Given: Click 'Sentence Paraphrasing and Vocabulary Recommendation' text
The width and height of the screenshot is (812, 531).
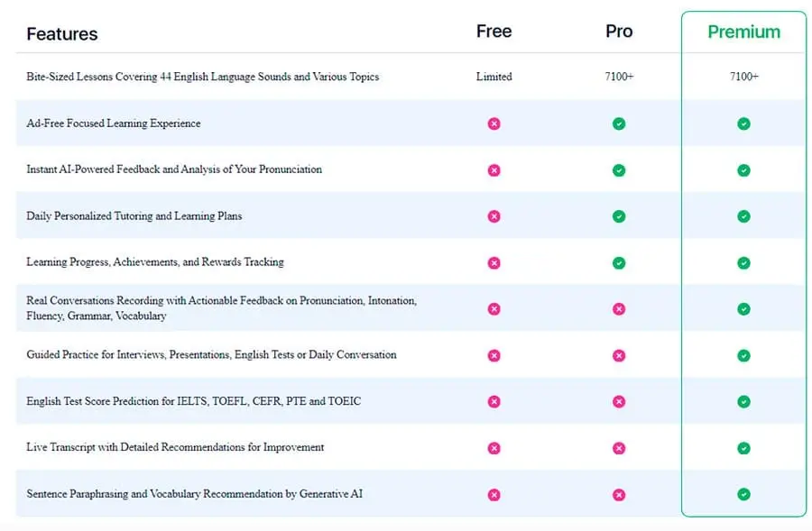Looking at the screenshot, I should pos(194,494).
